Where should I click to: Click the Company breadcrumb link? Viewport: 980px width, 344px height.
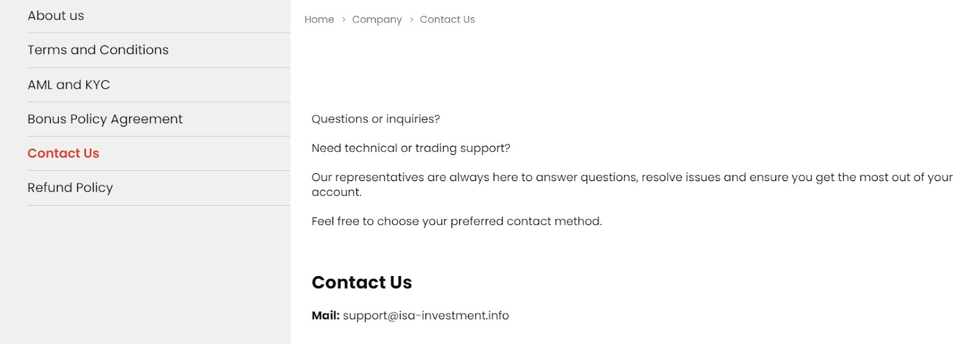(x=377, y=20)
